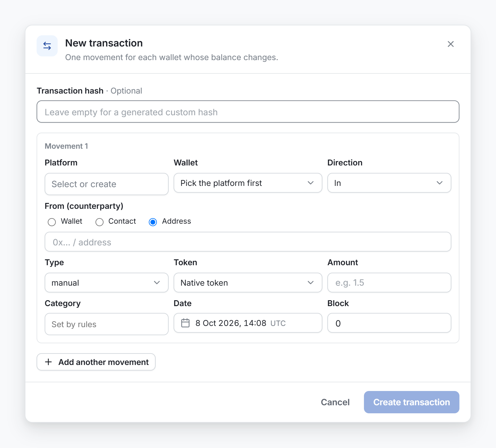496x448 pixels.
Task: Open the Direction dropdown set to In
Action: point(389,183)
